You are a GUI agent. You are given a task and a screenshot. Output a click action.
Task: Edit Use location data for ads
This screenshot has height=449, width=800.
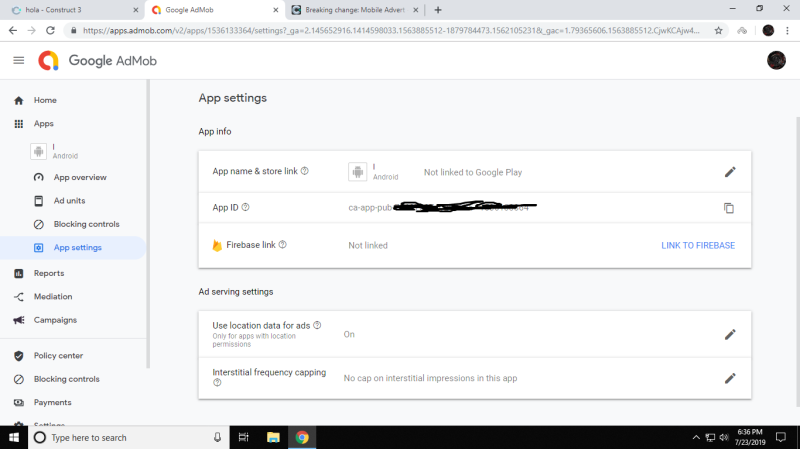pos(730,334)
